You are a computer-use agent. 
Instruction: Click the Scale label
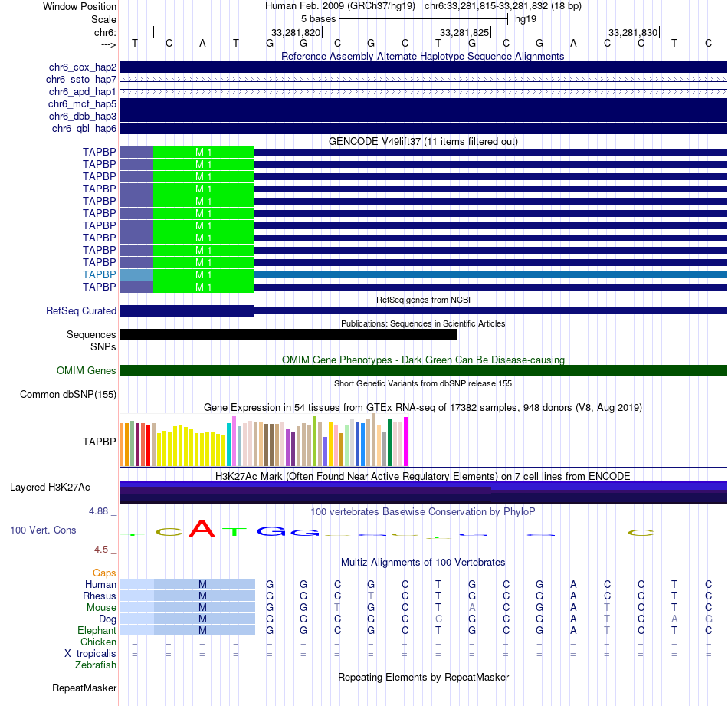coord(103,19)
